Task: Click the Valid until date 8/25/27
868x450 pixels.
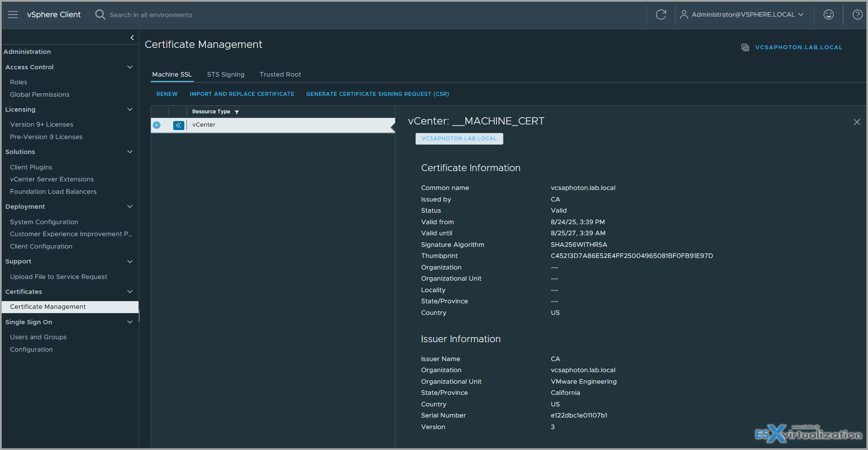Action: [x=578, y=233]
